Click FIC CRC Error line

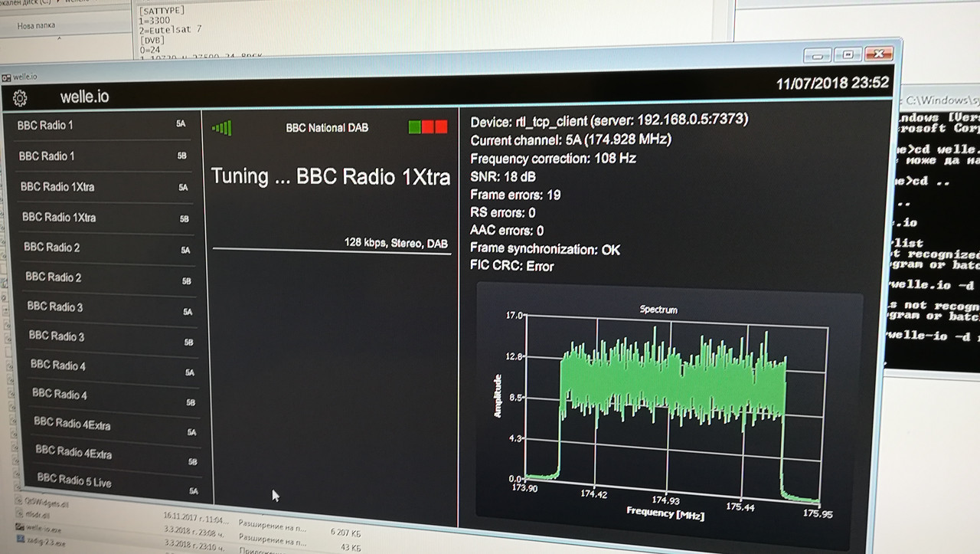point(511,267)
